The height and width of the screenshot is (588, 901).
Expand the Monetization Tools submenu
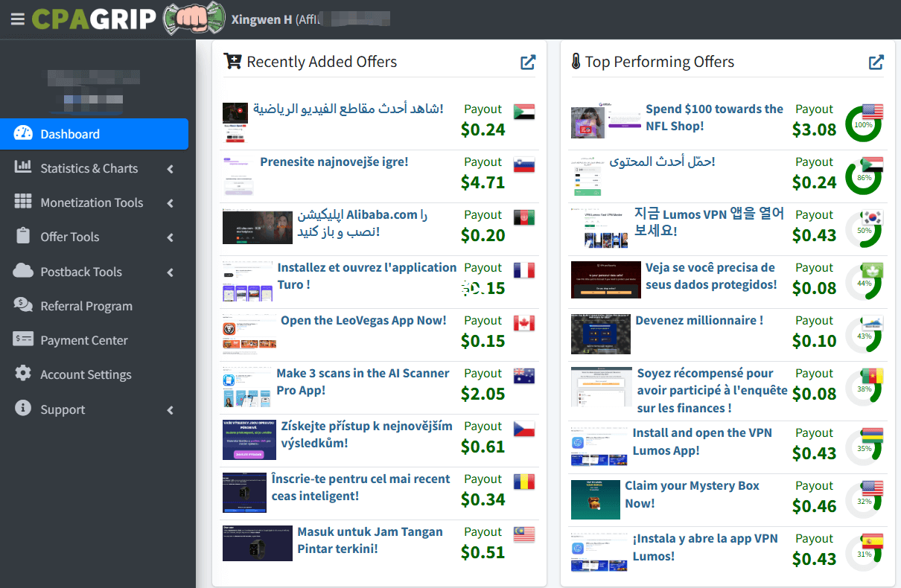point(170,203)
